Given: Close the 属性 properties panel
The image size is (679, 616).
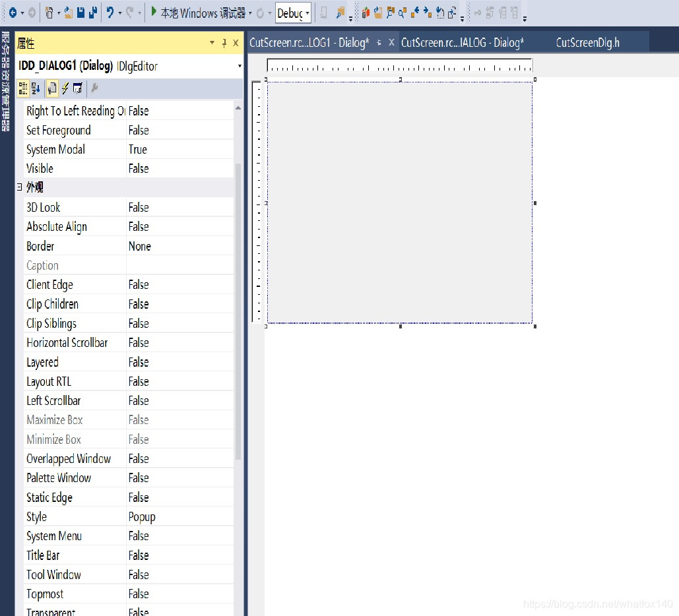Looking at the screenshot, I should coord(236,43).
